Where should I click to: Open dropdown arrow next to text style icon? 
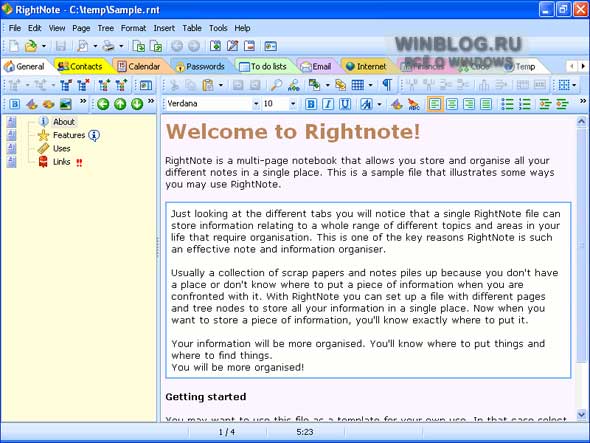[379, 104]
